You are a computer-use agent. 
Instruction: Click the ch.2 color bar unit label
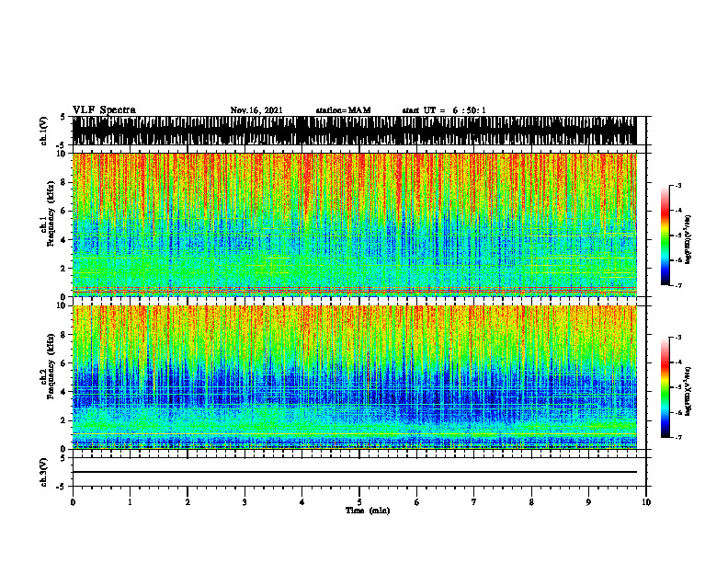click(688, 391)
